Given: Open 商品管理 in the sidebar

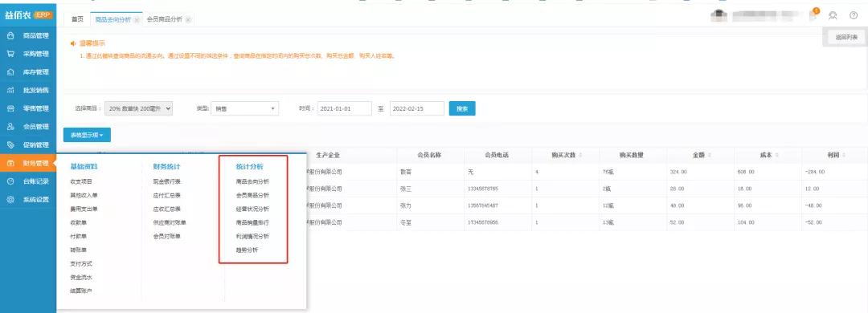Looking at the screenshot, I should [x=28, y=36].
